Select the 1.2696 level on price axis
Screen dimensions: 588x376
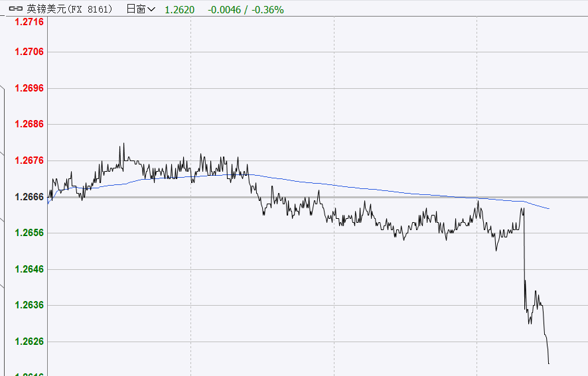(x=29, y=88)
